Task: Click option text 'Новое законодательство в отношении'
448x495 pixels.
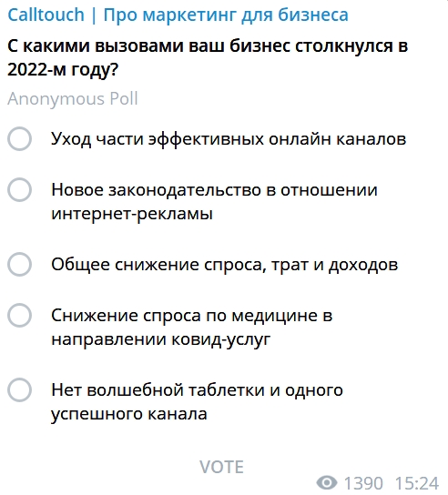Action: 214,190
